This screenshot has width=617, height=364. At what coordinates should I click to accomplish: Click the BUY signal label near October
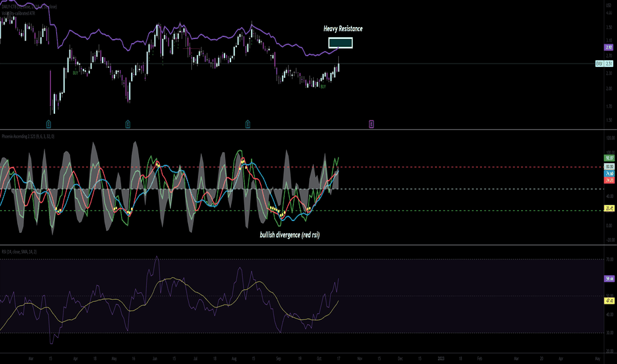point(323,87)
